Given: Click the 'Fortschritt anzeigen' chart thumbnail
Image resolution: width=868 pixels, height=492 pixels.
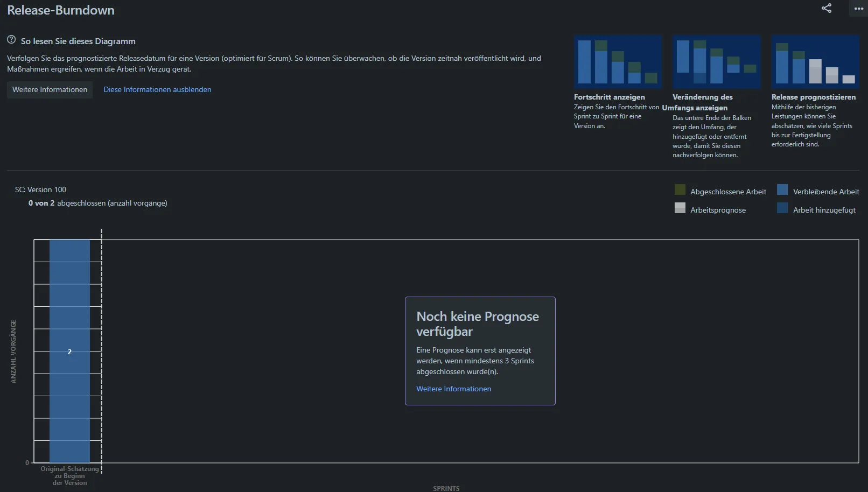Looking at the screenshot, I should click(618, 61).
